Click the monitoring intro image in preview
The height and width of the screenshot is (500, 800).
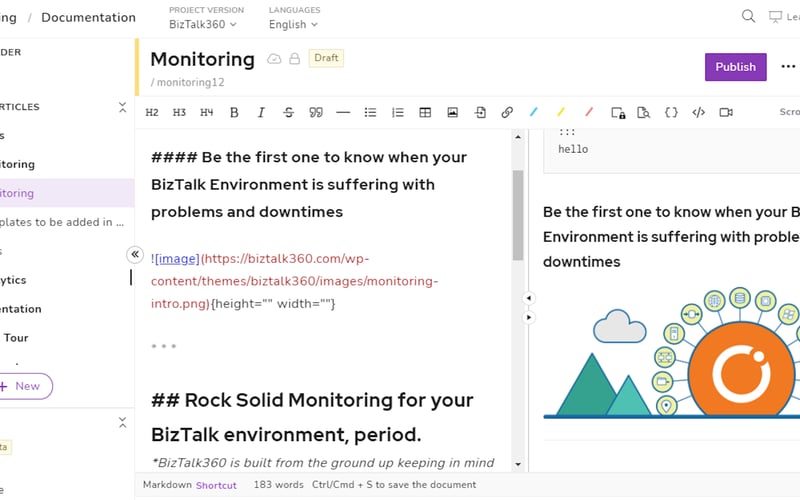pos(671,352)
